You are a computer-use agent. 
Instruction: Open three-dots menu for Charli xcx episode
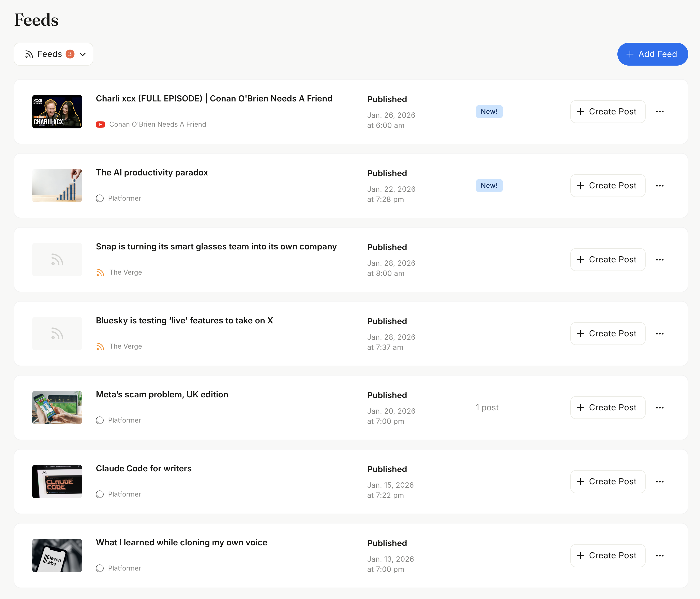pyautogui.click(x=660, y=112)
